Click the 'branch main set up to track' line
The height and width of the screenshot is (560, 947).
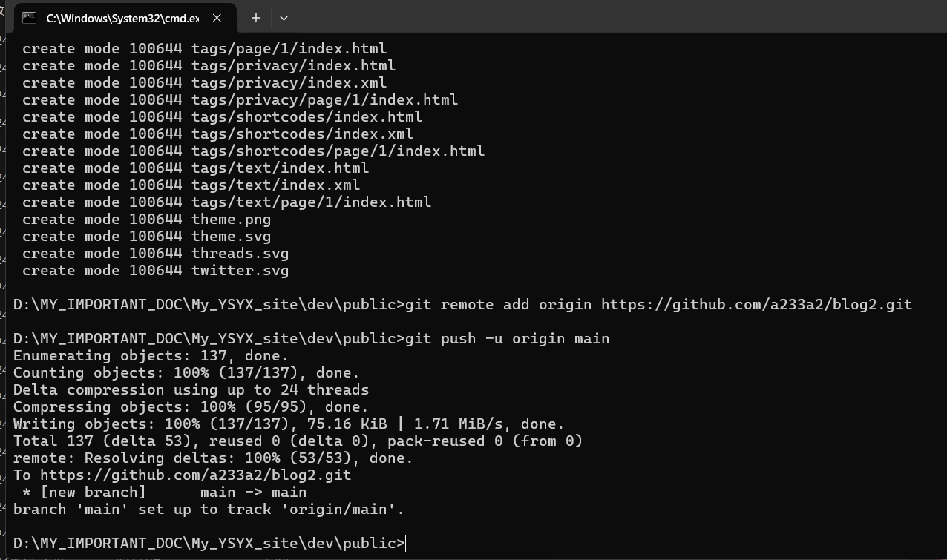click(x=209, y=510)
